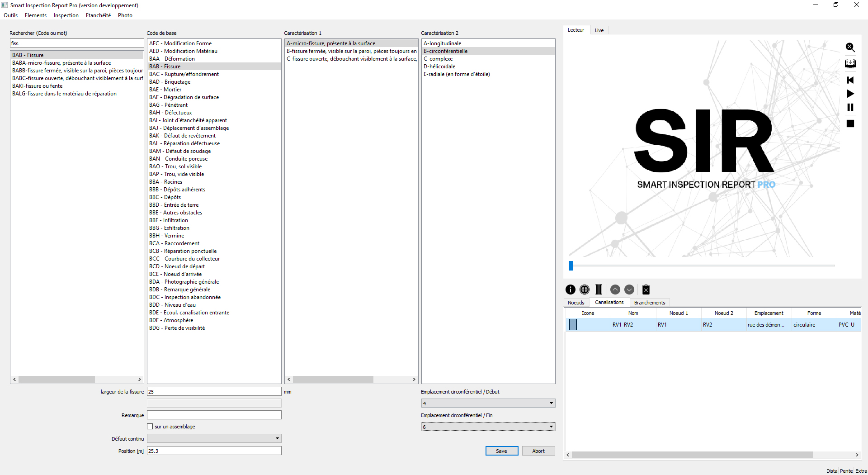Select 'BAC - Rupture/effondrement' in Code de base
The image size is (868, 475).
click(214, 74)
